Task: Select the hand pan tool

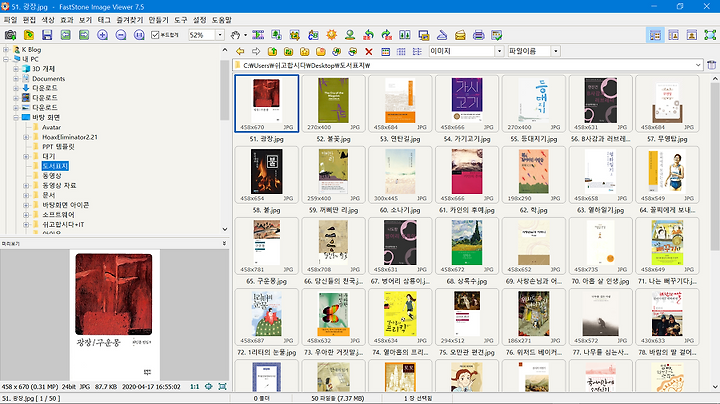Action: 235,35
